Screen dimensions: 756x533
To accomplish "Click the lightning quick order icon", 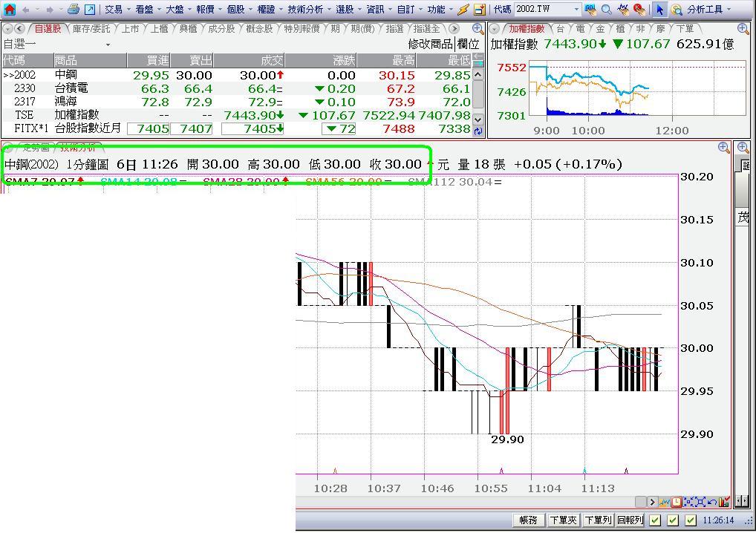I will tap(463, 9).
